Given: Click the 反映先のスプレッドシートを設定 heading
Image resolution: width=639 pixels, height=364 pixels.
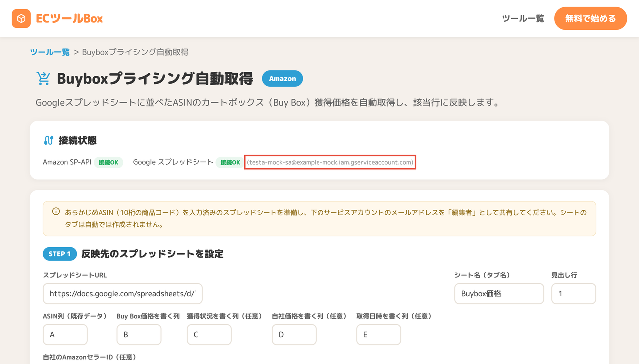Looking at the screenshot, I should click(x=152, y=254).
